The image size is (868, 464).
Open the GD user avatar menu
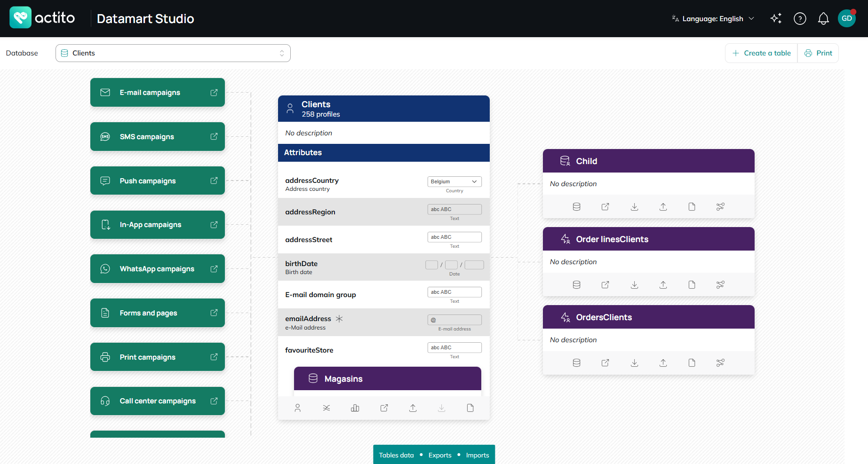[x=847, y=18]
